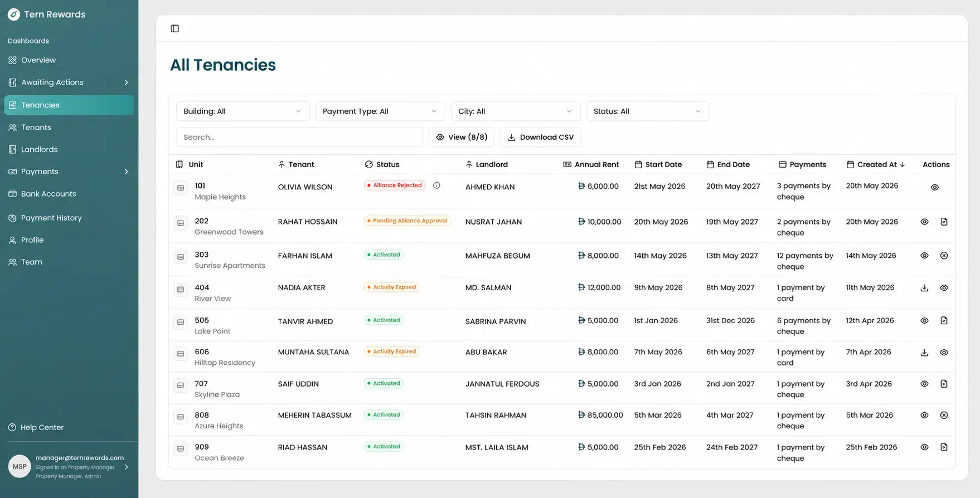This screenshot has width=980, height=498.
Task: Click MSP user avatar
Action: coord(20,467)
